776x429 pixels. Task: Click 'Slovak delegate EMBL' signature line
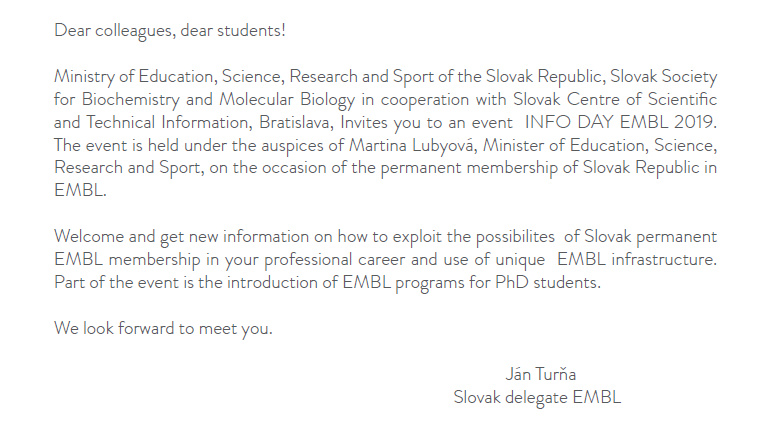[x=537, y=397]
